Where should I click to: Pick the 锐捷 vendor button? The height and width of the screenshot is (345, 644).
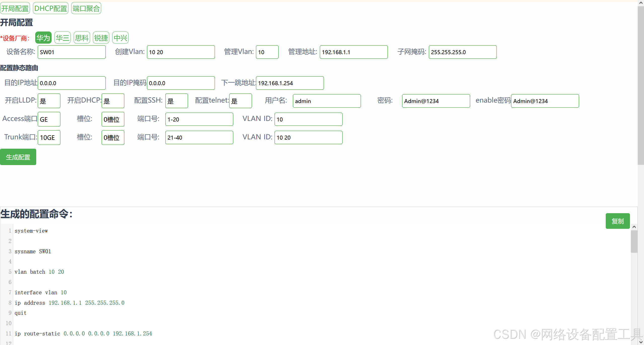pos(101,38)
